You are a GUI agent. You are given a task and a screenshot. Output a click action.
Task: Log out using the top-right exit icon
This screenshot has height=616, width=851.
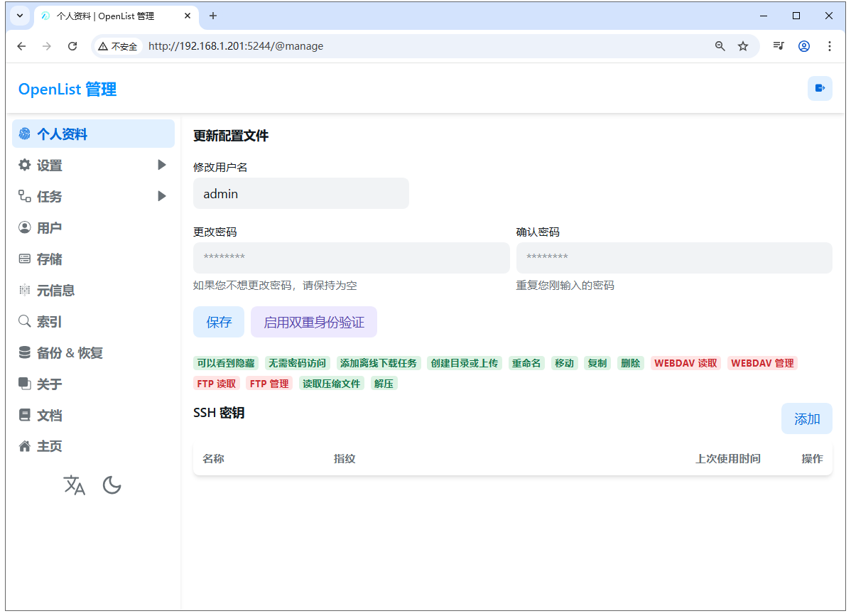820,88
